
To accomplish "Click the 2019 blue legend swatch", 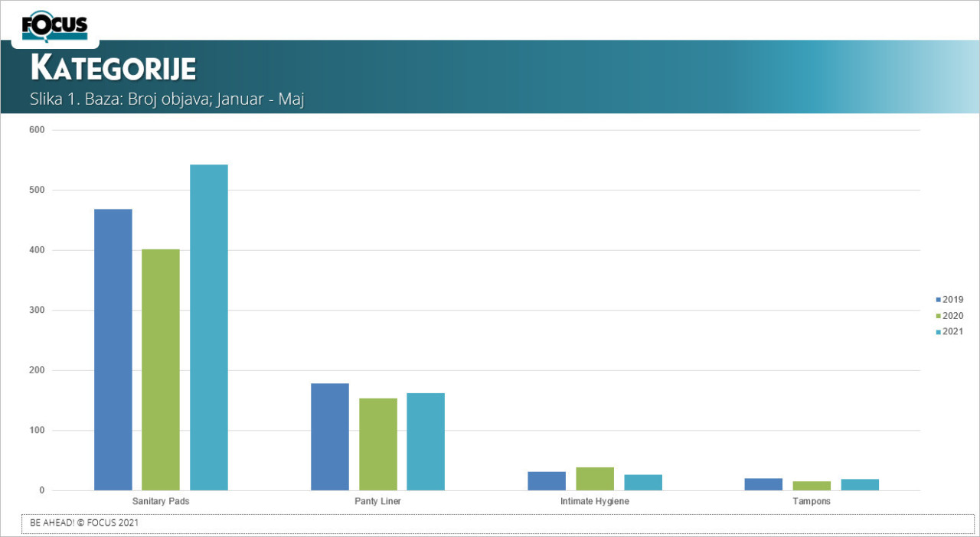I will [938, 300].
